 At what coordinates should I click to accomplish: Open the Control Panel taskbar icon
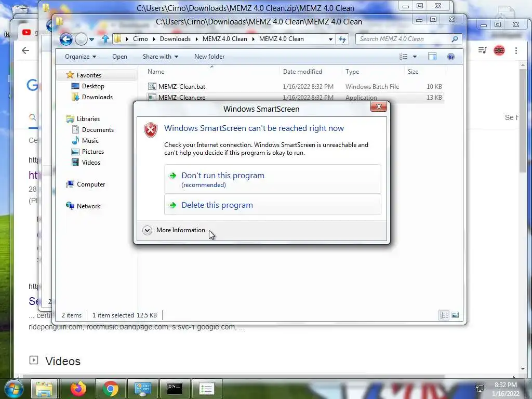(142, 389)
